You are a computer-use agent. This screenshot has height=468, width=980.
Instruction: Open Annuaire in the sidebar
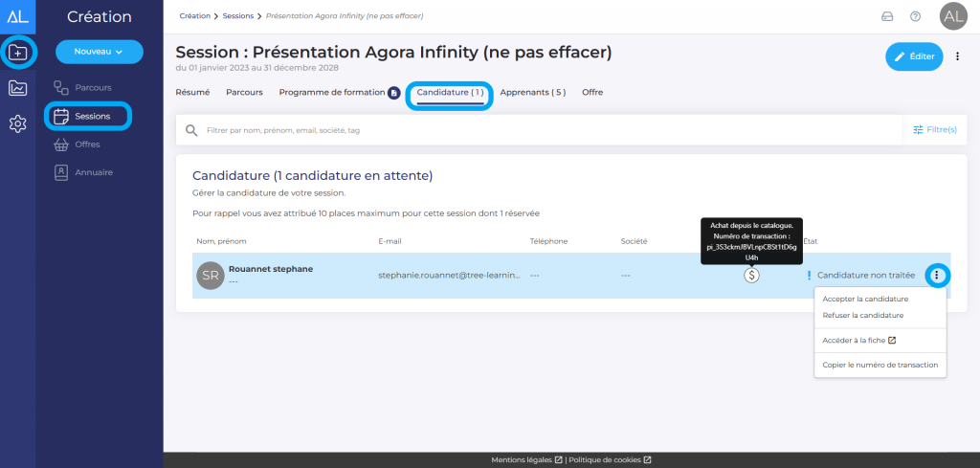click(x=94, y=172)
